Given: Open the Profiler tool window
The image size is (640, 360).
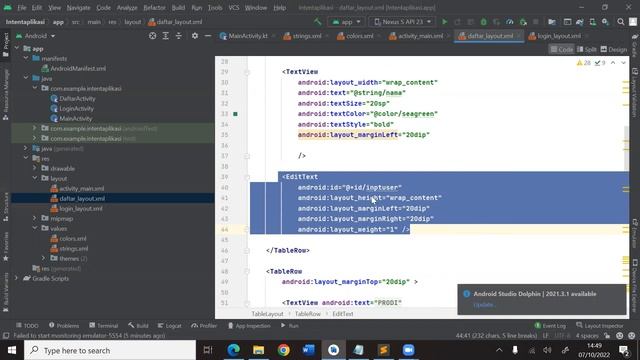Looking at the screenshot, I should click(204, 325).
